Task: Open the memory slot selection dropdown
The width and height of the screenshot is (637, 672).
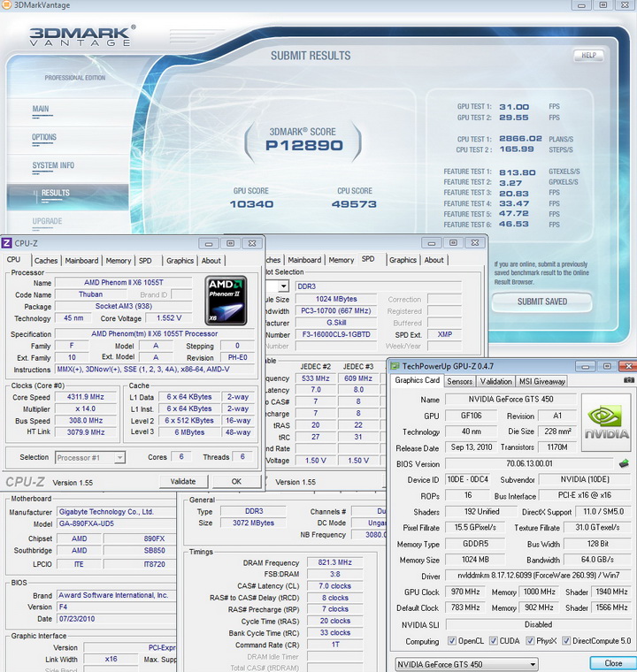Action: (283, 286)
